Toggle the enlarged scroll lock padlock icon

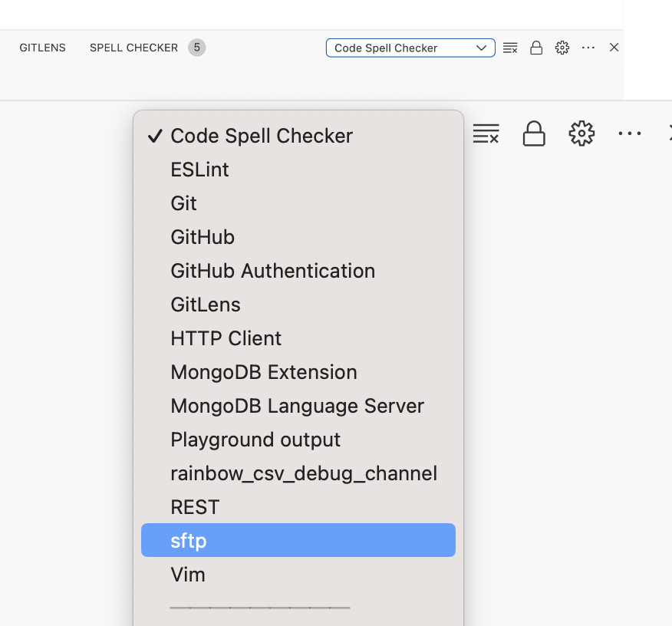point(534,133)
